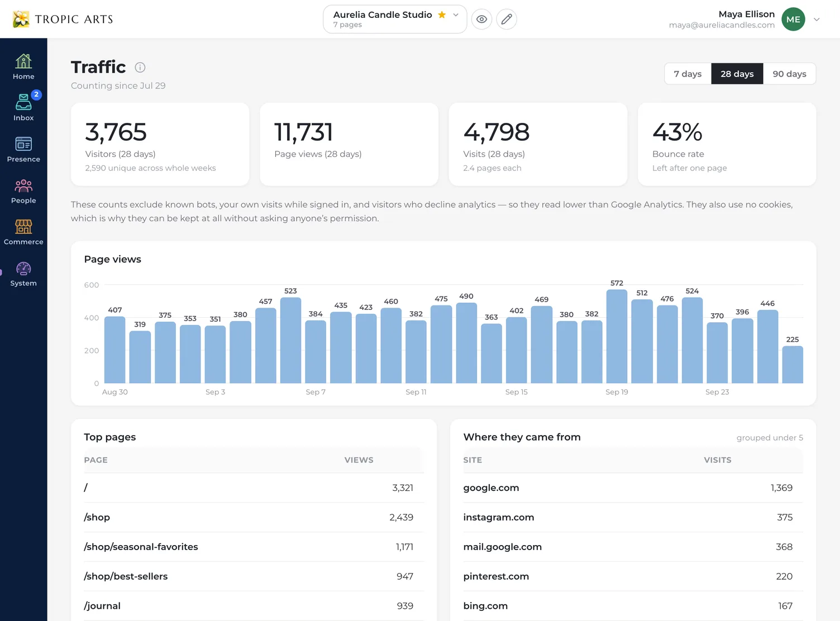Open the Commerce section

pyautogui.click(x=23, y=232)
